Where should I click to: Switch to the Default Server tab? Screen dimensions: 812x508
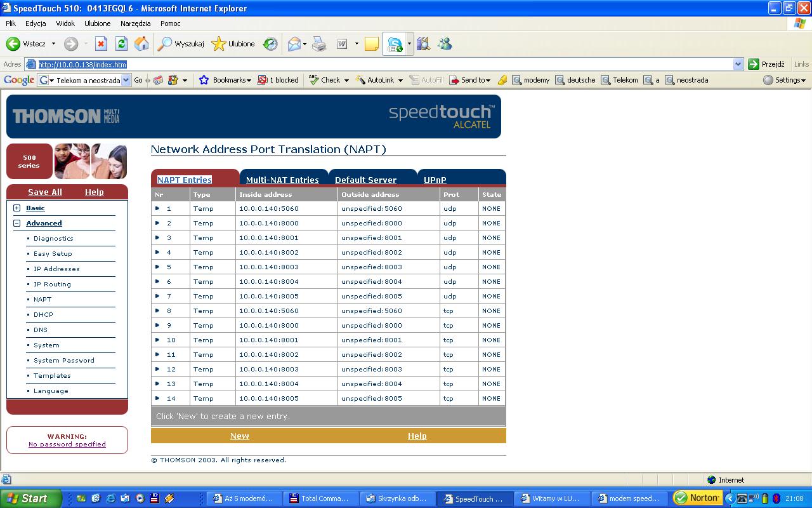pos(365,180)
